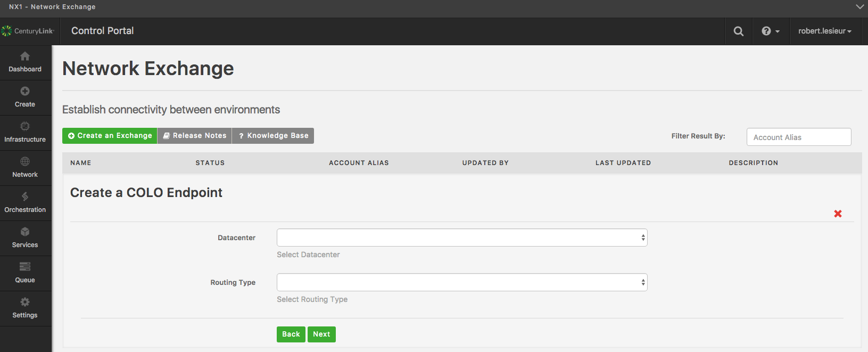This screenshot has height=352, width=868.
Task: Open the Settings gear icon
Action: (25, 302)
